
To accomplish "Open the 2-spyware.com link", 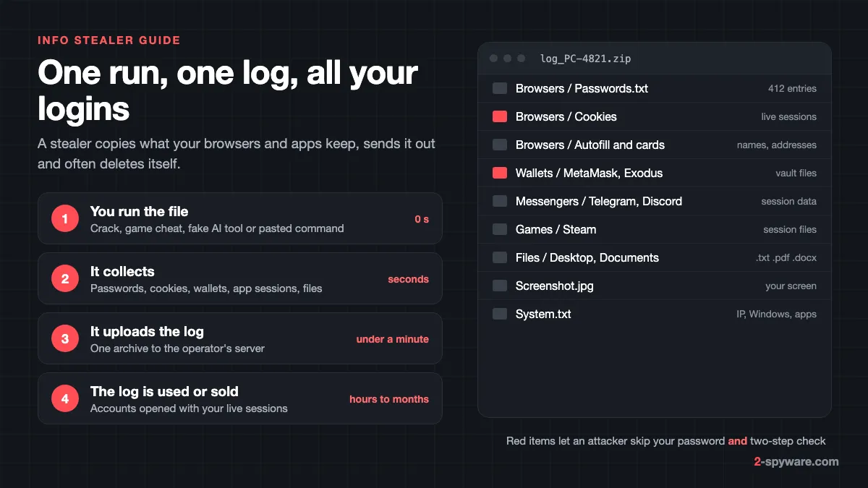I will pyautogui.click(x=796, y=461).
